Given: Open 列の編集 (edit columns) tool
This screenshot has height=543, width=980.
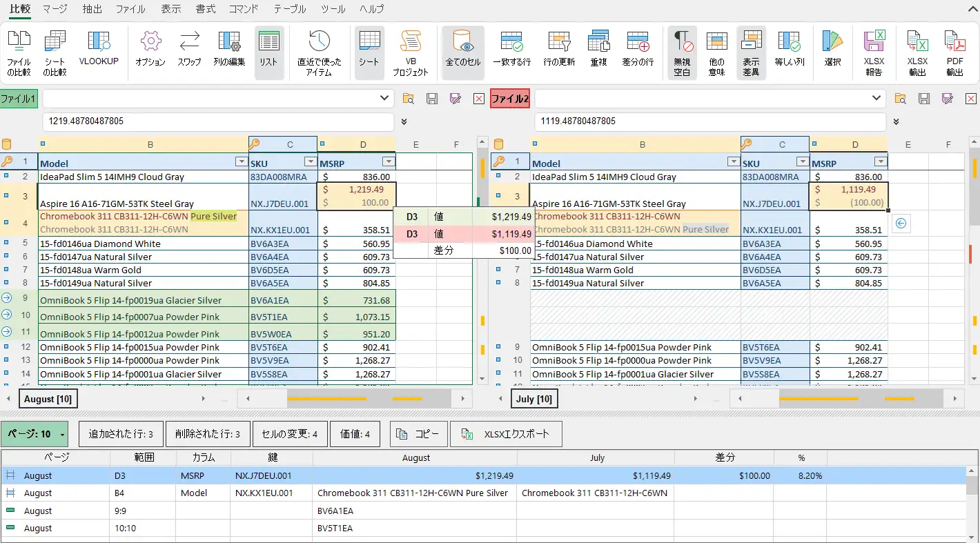Looking at the screenshot, I should (x=229, y=48).
